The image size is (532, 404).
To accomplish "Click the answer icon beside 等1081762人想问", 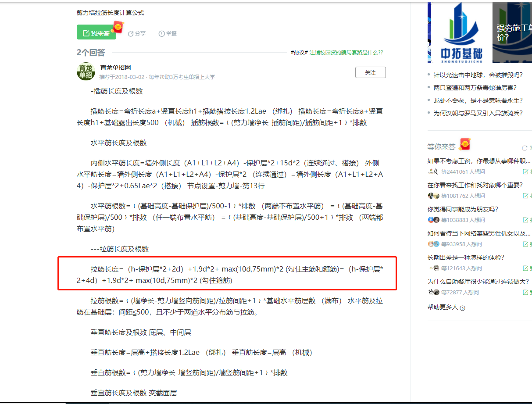I will point(525,196).
